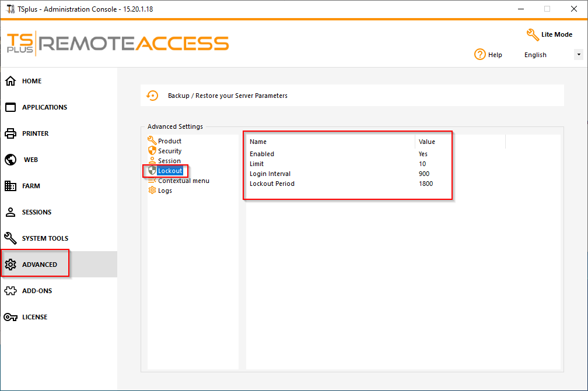Open Farm via the building icon
588x391 pixels.
click(10, 186)
